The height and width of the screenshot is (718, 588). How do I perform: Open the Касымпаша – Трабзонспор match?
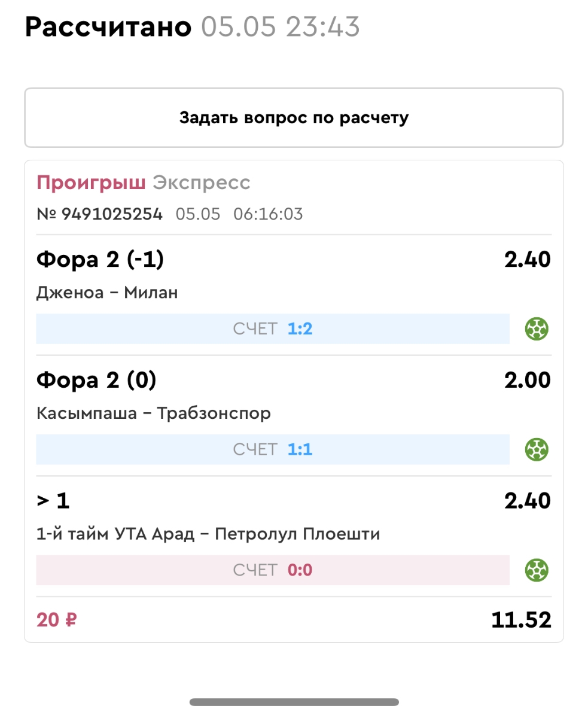pos(154,413)
